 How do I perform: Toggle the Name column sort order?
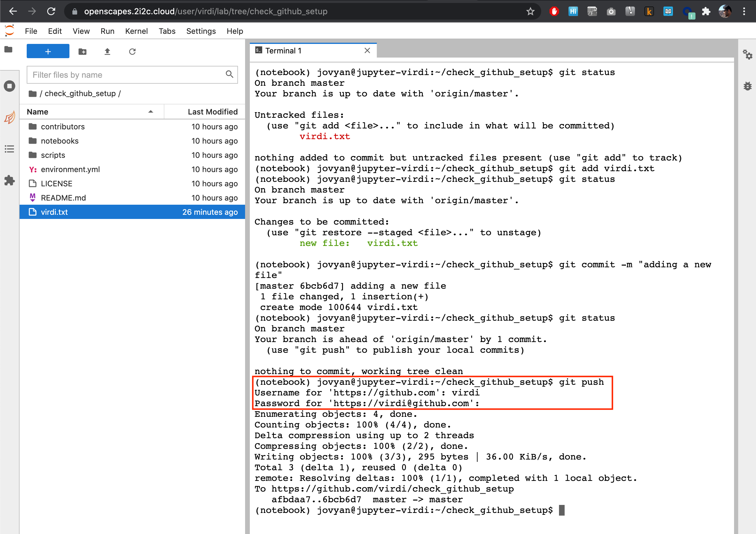pyautogui.click(x=38, y=112)
